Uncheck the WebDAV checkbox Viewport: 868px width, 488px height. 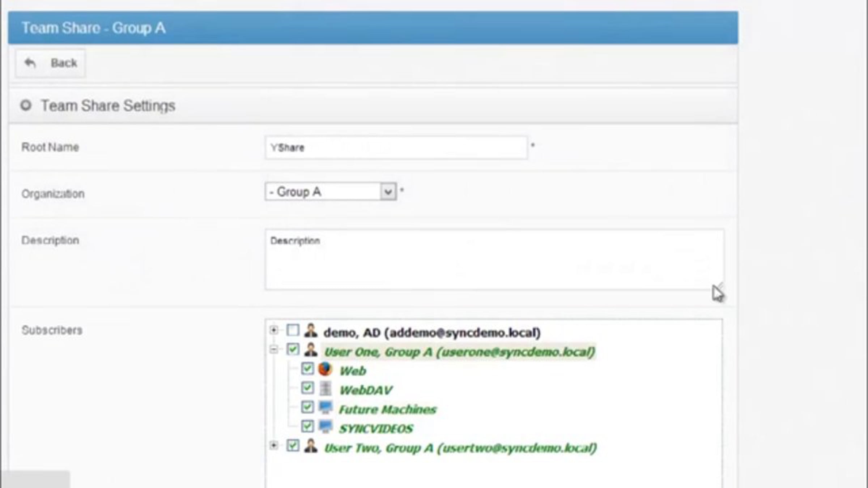307,388
